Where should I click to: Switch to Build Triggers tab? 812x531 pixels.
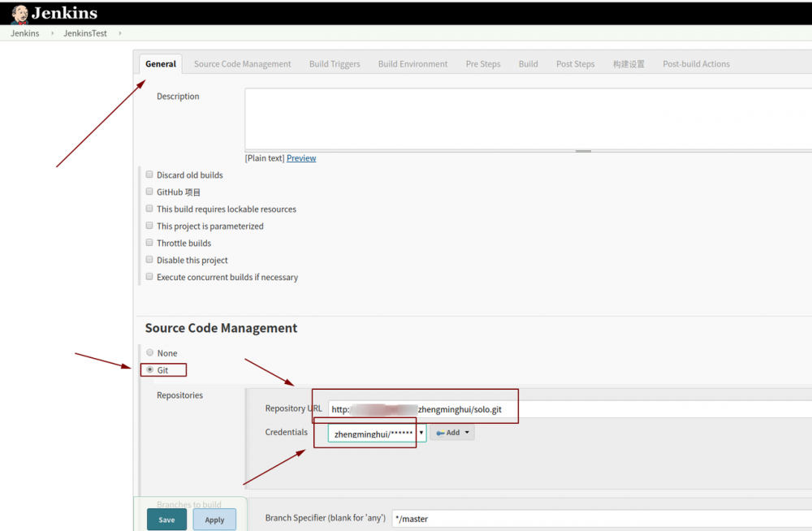(x=335, y=63)
